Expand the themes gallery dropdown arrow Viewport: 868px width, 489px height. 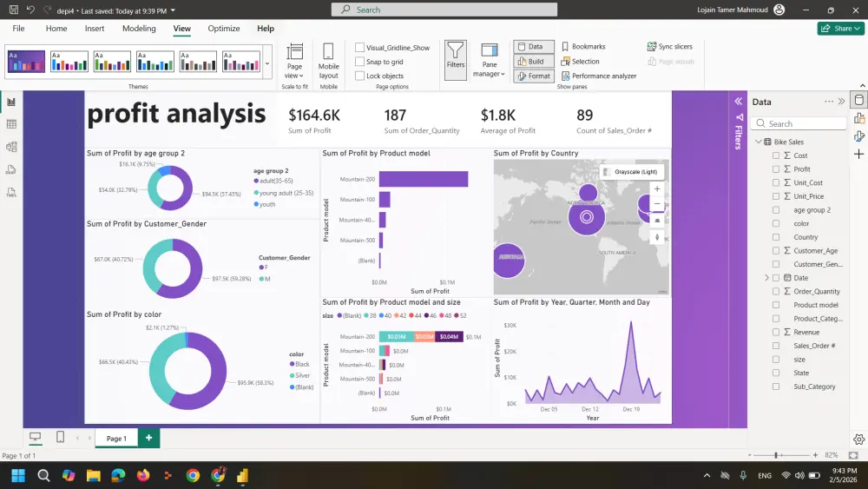pos(267,63)
